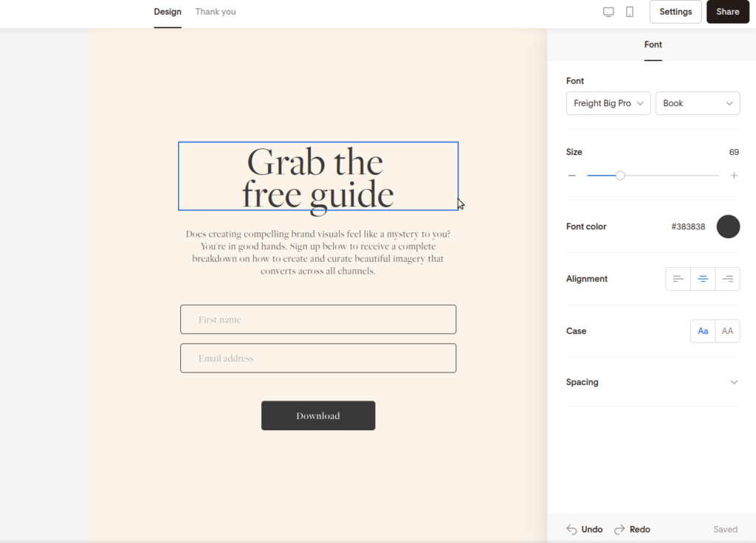Set case to uppercase AA
This screenshot has height=543, width=756.
[x=727, y=331]
